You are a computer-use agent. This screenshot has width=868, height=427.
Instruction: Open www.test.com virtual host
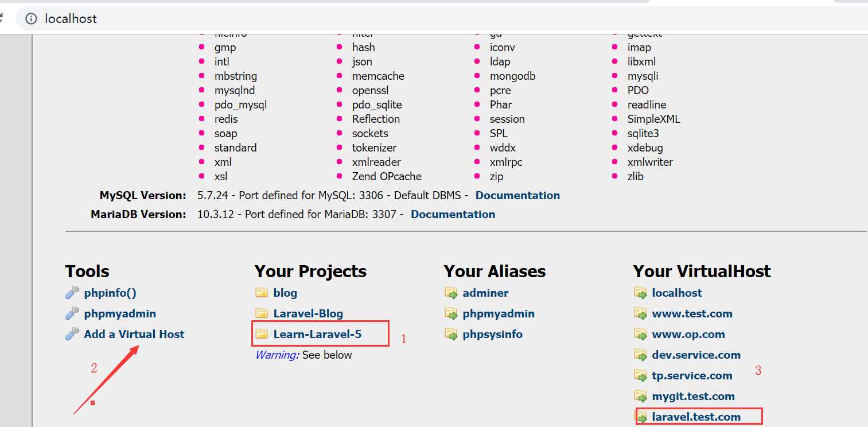692,313
